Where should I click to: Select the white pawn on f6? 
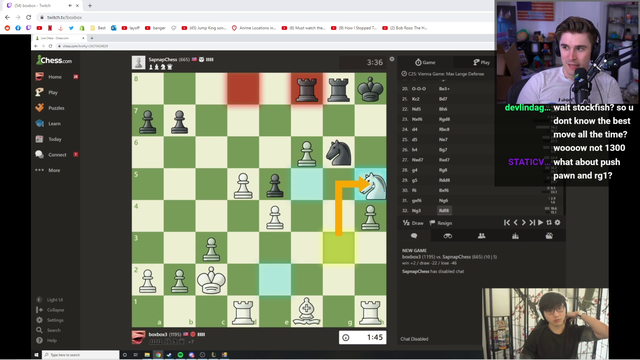[x=307, y=153]
